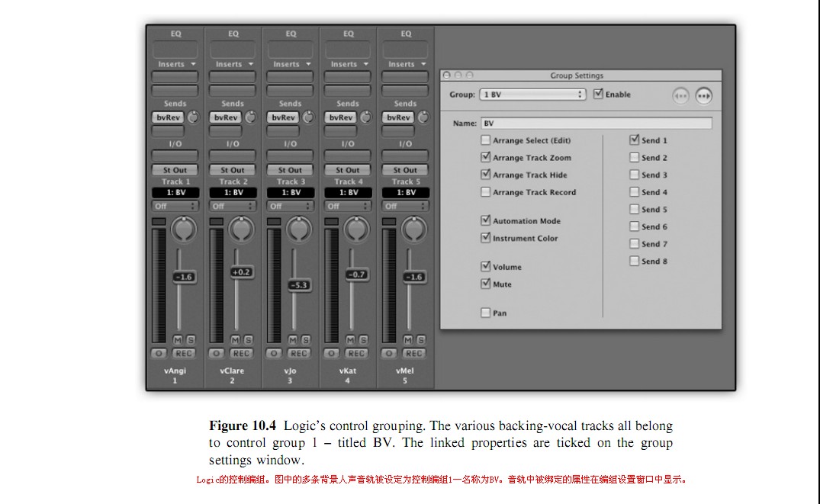The width and height of the screenshot is (820, 504).
Task: Solo the vMel channel strip
Action: [x=420, y=340]
